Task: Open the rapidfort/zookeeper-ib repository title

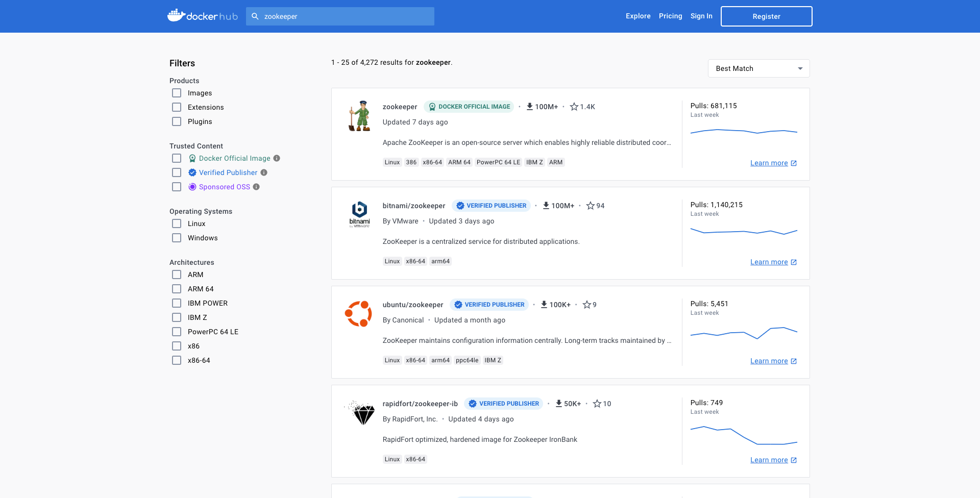Action: [420, 404]
